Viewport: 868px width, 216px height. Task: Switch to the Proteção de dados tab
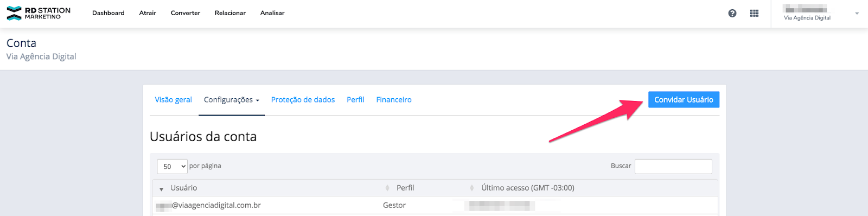pyautogui.click(x=303, y=100)
